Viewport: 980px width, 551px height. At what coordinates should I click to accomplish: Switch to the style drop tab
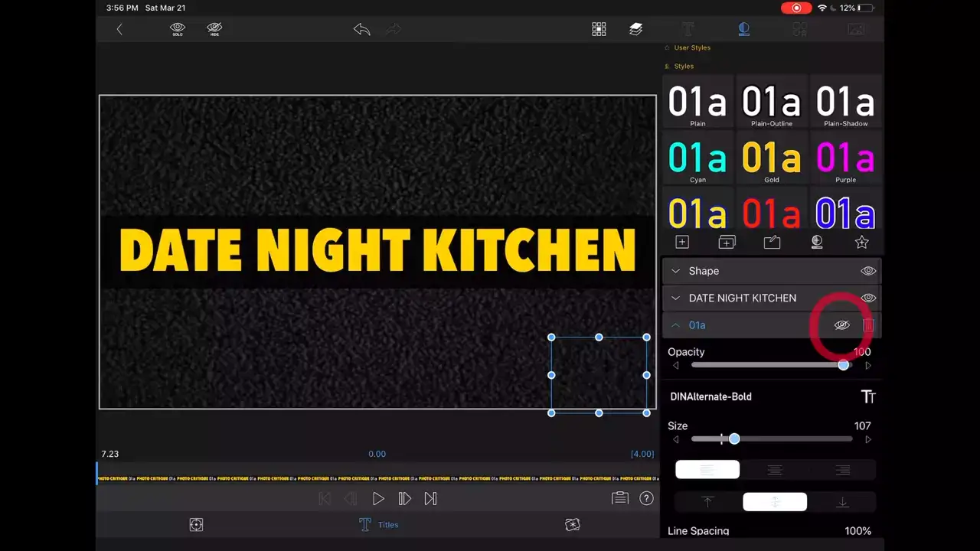pos(743,29)
